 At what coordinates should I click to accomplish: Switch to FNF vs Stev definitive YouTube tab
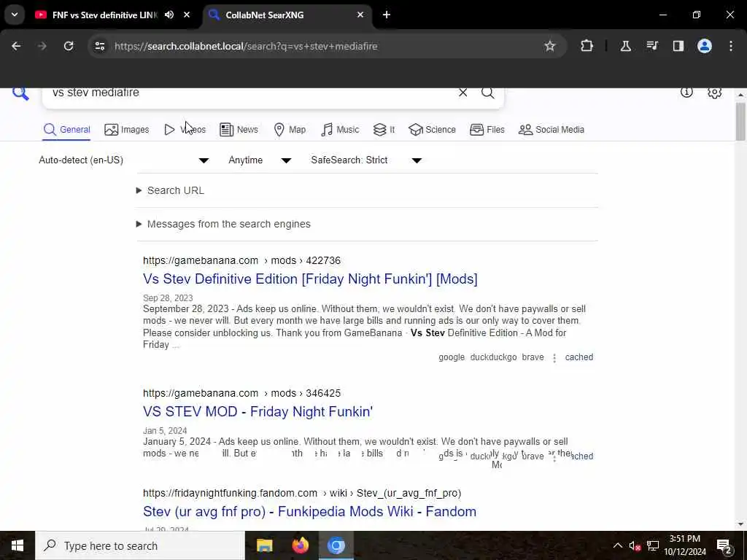pos(104,15)
